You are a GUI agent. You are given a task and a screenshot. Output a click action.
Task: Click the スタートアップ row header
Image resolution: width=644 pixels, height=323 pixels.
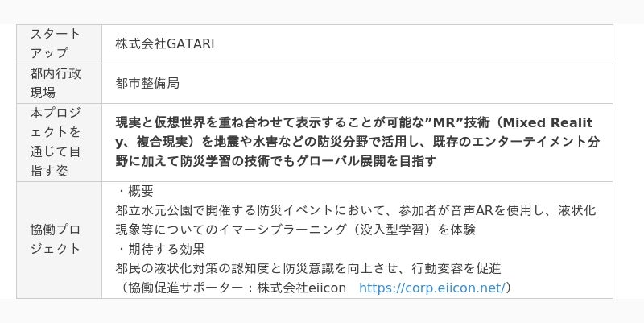coord(56,43)
